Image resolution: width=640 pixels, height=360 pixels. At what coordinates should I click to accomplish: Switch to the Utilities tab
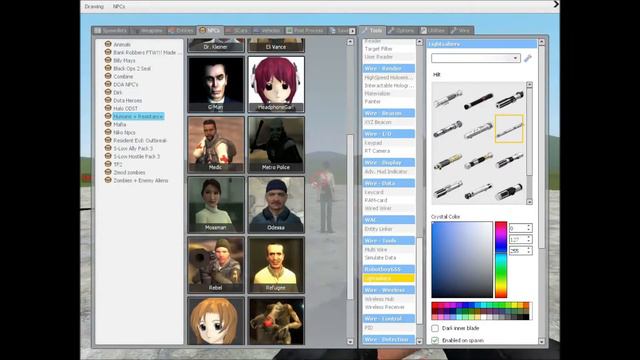433,31
